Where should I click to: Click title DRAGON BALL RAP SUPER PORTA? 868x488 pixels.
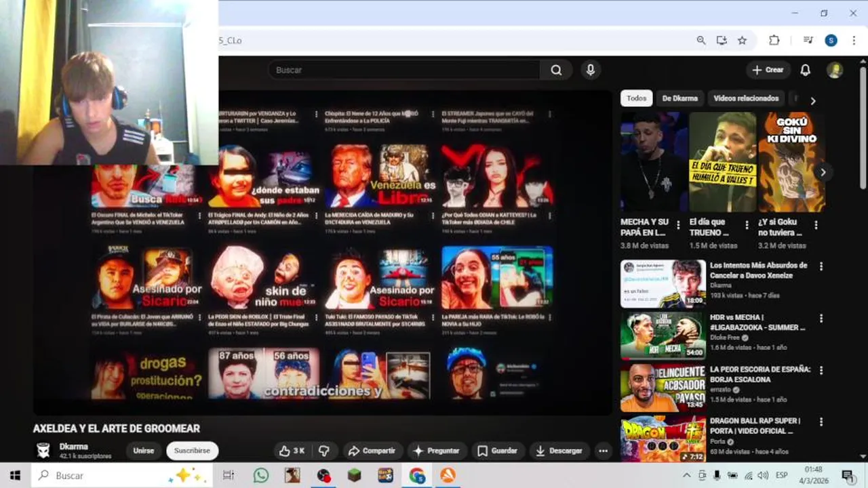point(755,426)
